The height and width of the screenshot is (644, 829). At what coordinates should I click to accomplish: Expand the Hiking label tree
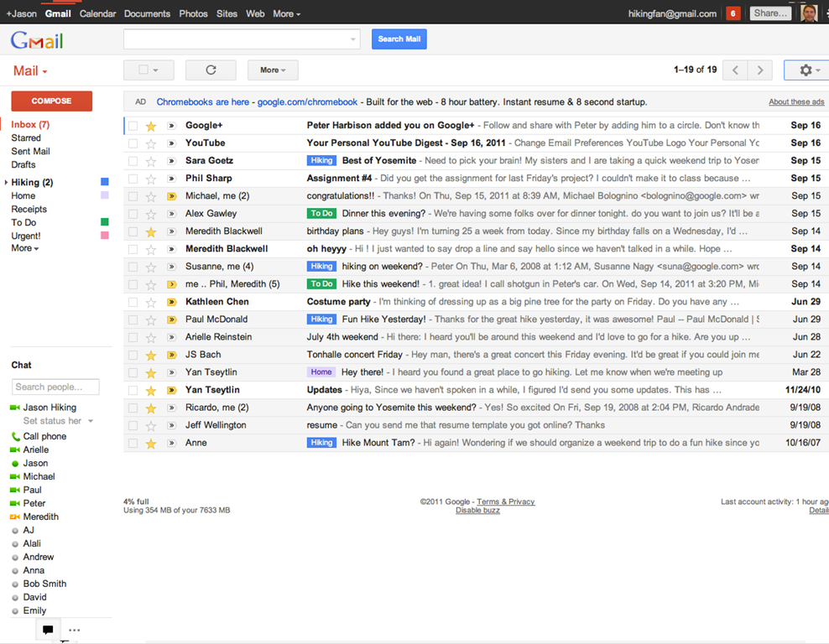[x=7, y=183]
